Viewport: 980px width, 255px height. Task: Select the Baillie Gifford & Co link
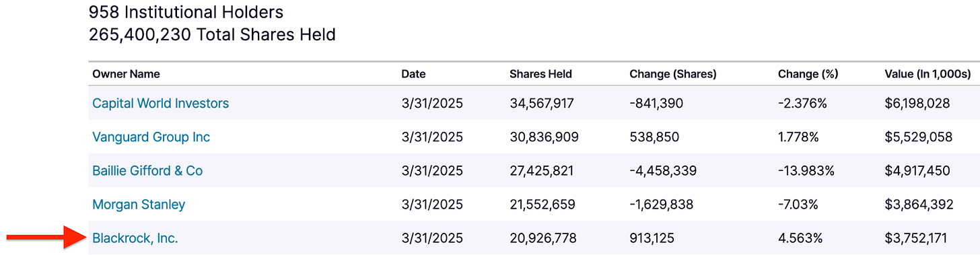pyautogui.click(x=147, y=170)
